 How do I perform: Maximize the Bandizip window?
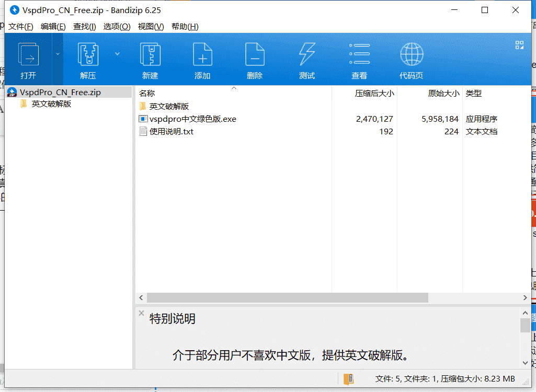[x=485, y=10]
